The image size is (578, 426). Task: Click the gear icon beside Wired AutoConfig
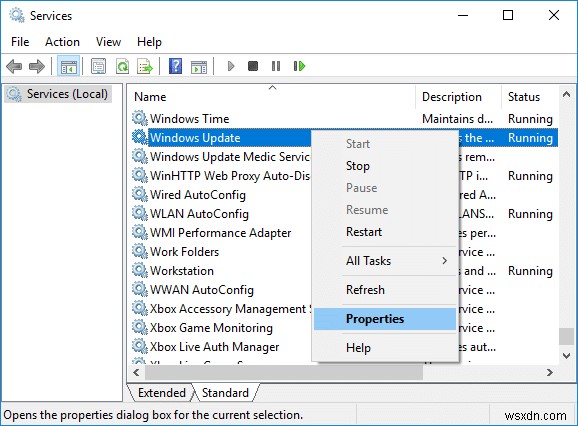pos(140,194)
